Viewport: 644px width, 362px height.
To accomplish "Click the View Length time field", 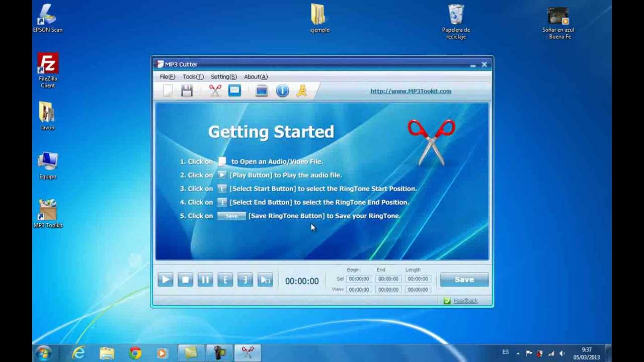I will point(418,290).
